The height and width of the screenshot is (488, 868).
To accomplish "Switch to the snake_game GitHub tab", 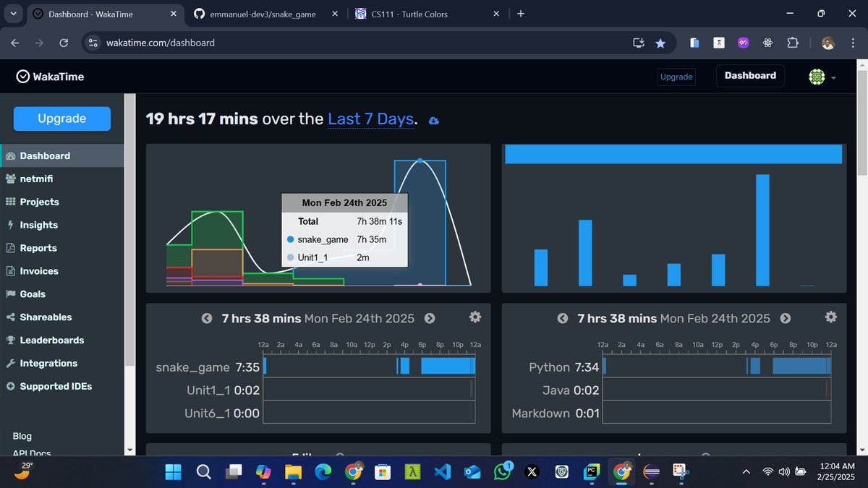I will pyautogui.click(x=262, y=14).
